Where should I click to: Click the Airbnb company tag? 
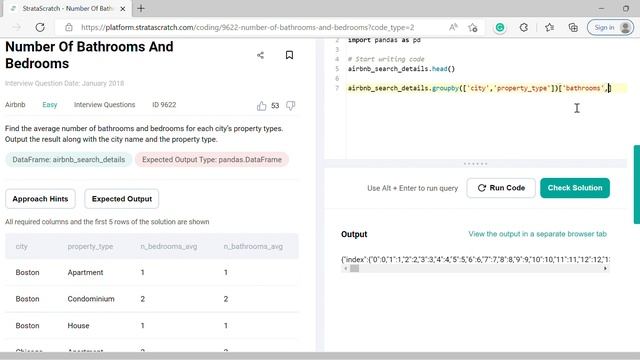pyautogui.click(x=15, y=105)
